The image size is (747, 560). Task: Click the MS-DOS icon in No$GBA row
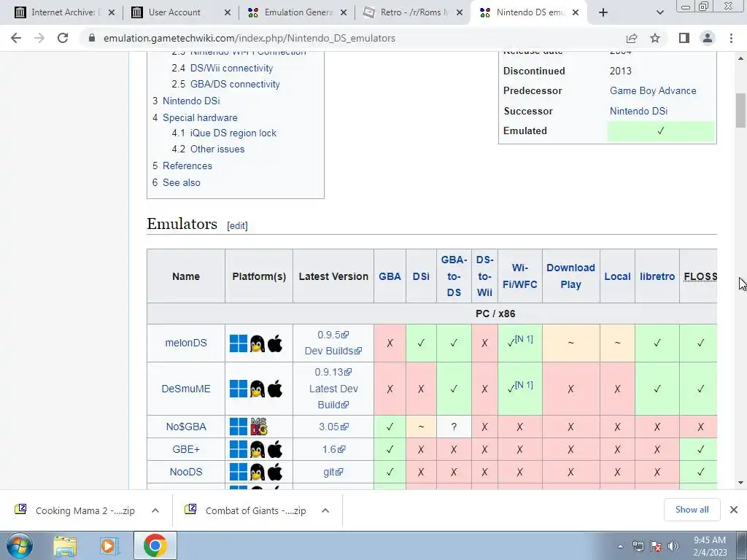(x=259, y=427)
